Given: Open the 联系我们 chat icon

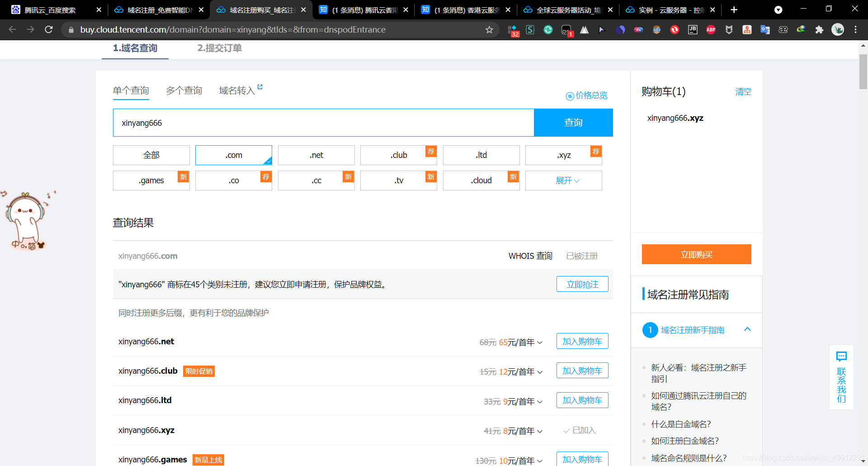Looking at the screenshot, I should click(841, 357).
